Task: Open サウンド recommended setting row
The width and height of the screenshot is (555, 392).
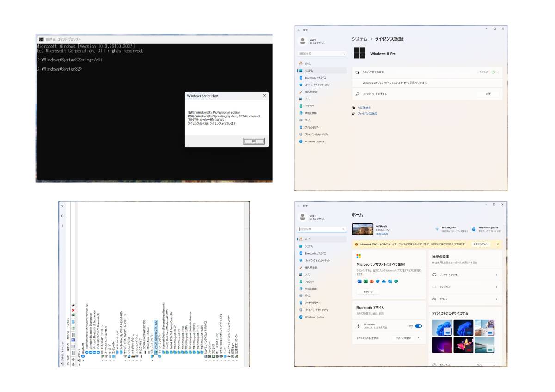Action: coord(465,299)
